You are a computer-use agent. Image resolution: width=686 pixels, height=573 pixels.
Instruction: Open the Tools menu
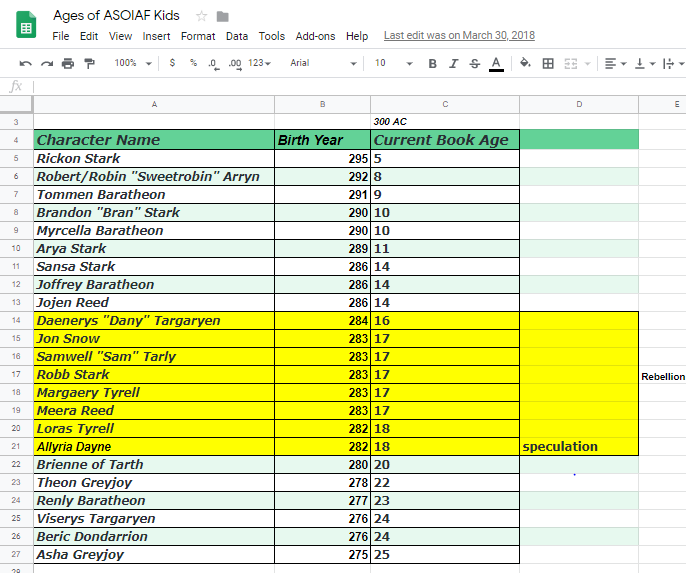pyautogui.click(x=272, y=36)
